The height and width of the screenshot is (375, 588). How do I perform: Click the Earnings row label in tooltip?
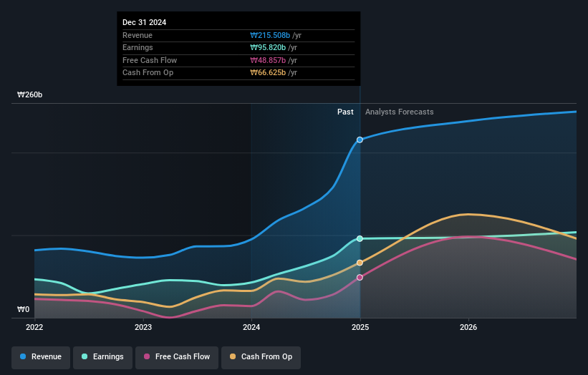(138, 47)
